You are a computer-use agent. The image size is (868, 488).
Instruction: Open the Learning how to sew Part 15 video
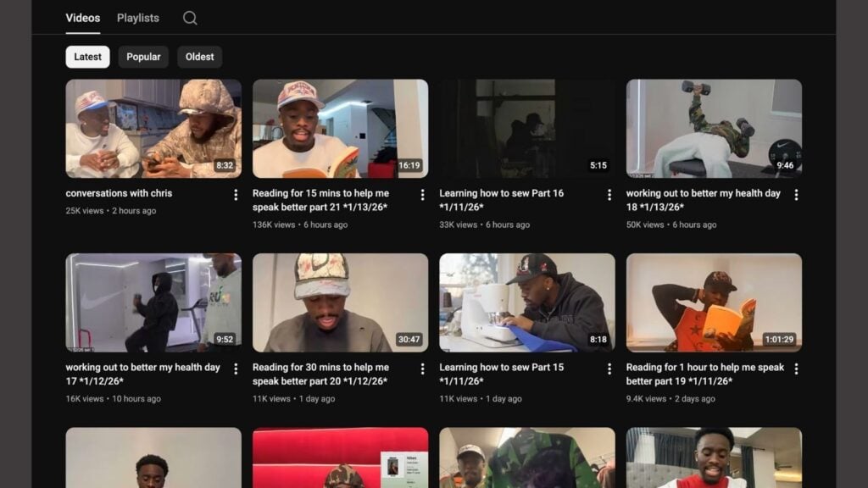[x=526, y=301]
